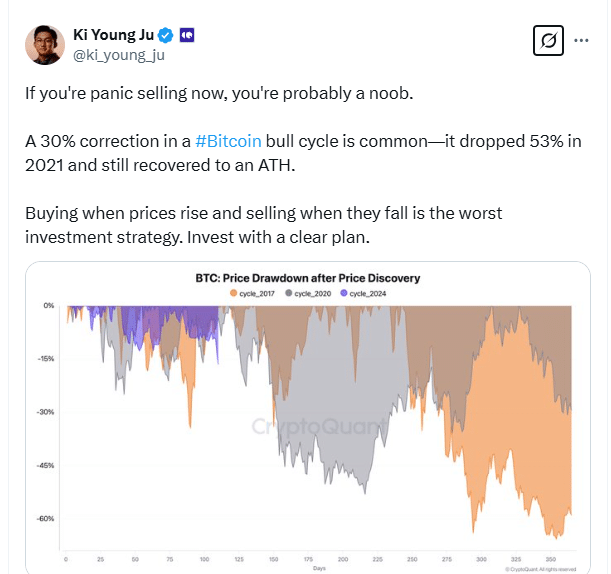
Task: Click the Ki Young Ju display name
Action: pos(113,34)
